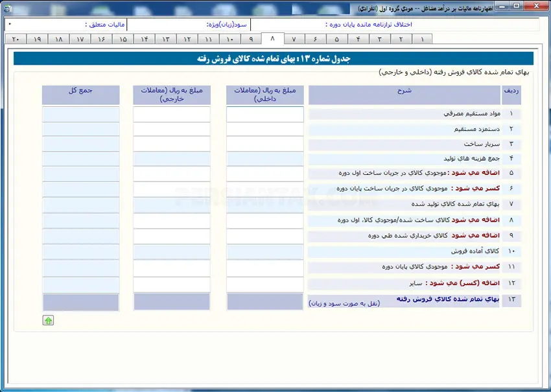Click the معاملات خارجي column header

pos(172,95)
